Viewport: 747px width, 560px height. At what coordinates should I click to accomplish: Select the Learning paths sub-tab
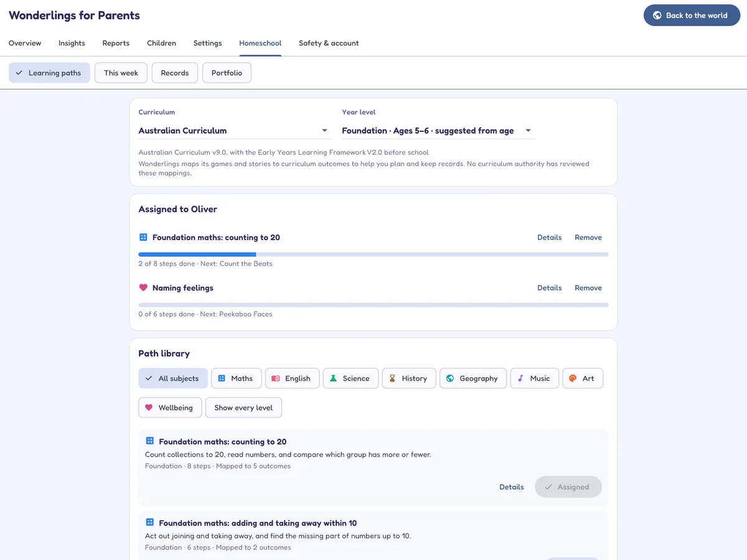pyautogui.click(x=49, y=73)
